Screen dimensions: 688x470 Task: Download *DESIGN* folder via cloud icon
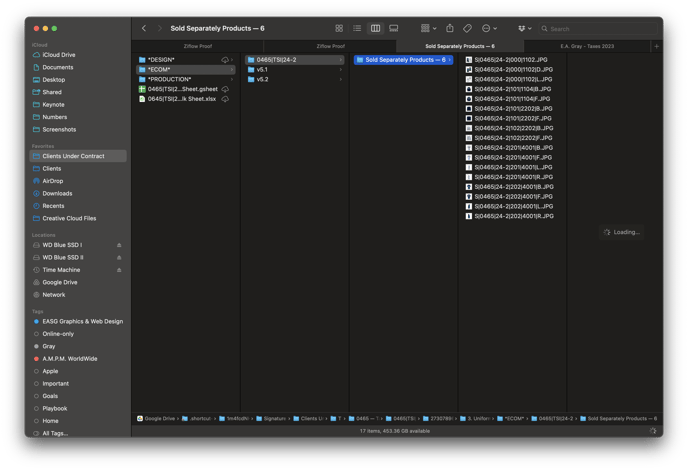(225, 60)
